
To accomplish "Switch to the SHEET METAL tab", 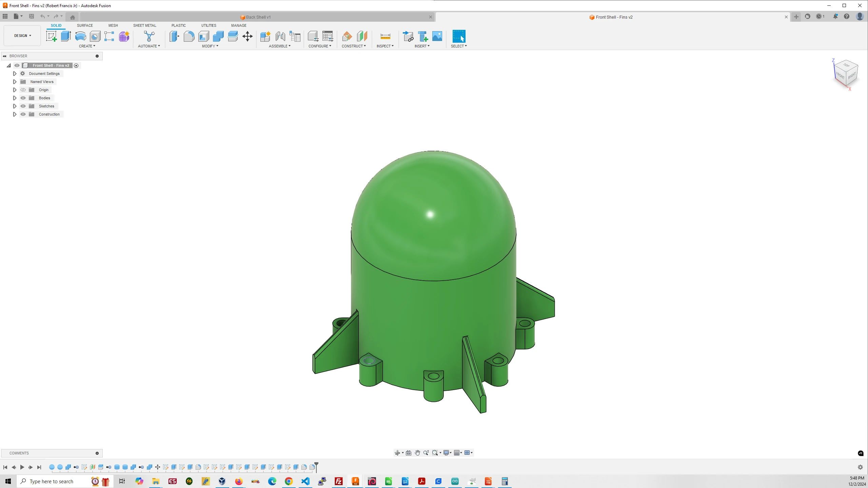I will 145,25.
